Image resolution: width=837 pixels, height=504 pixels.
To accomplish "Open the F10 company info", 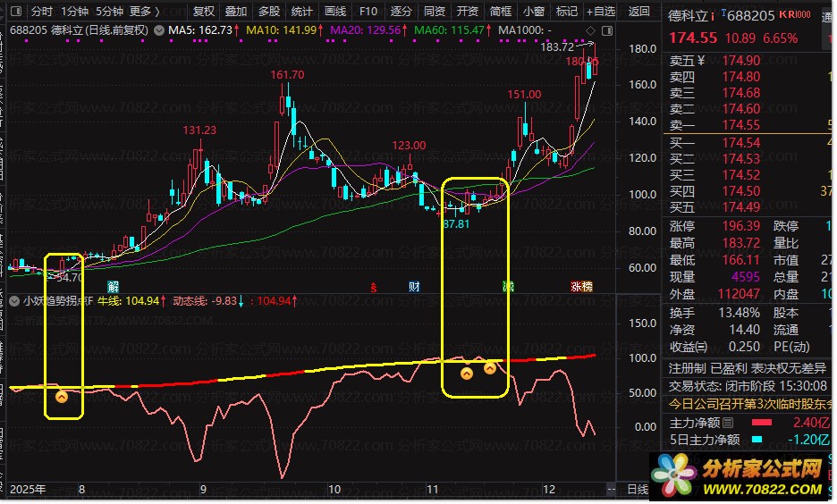I will pos(368,11).
